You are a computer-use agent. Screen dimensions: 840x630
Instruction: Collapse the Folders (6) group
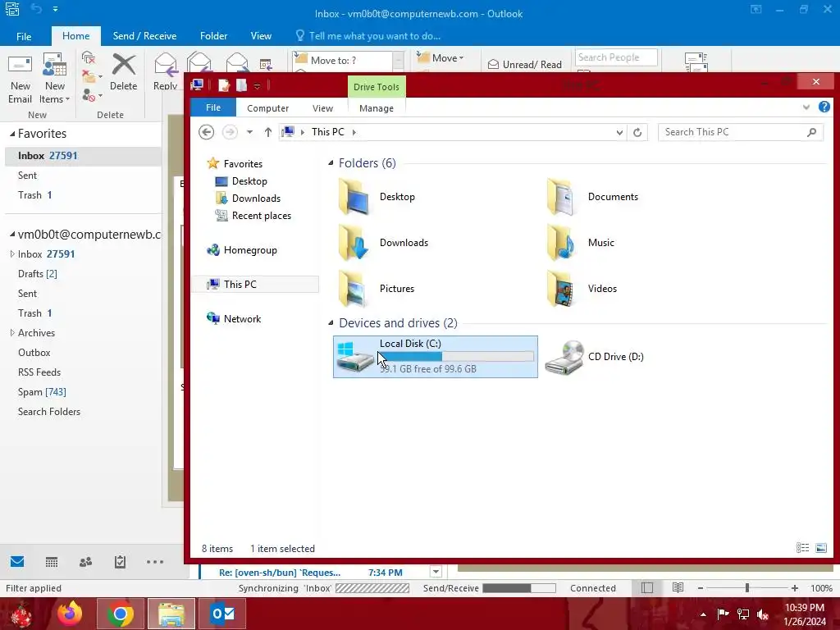(x=331, y=163)
